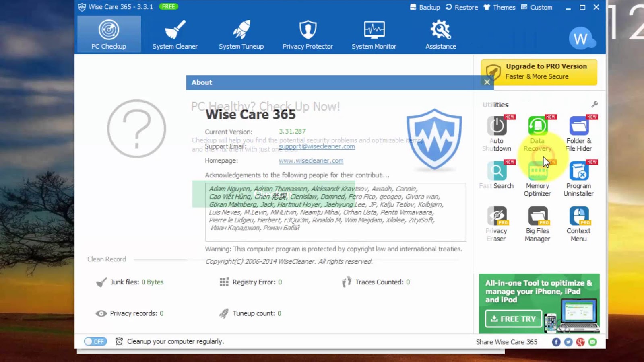
Task: Open the Themes menu
Action: tap(499, 7)
